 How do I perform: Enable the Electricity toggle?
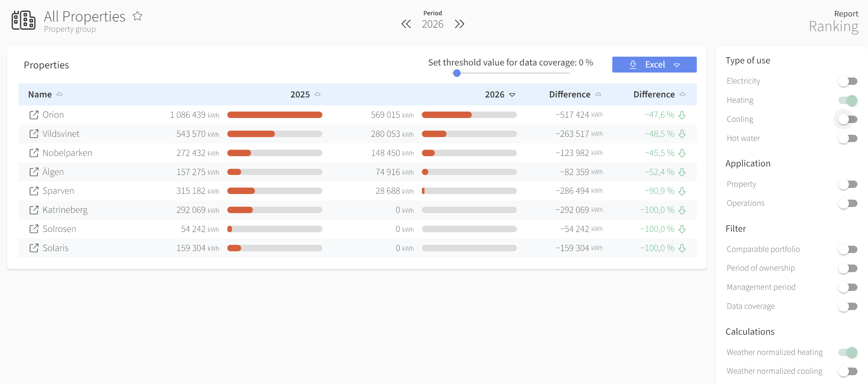847,81
